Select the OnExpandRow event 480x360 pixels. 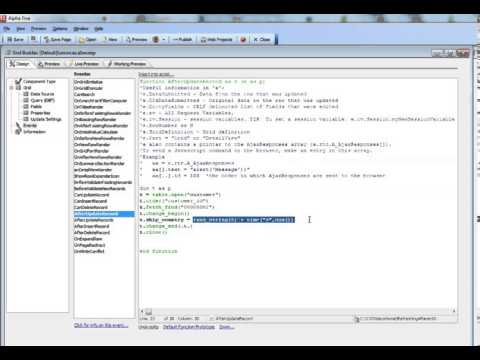coord(88,239)
